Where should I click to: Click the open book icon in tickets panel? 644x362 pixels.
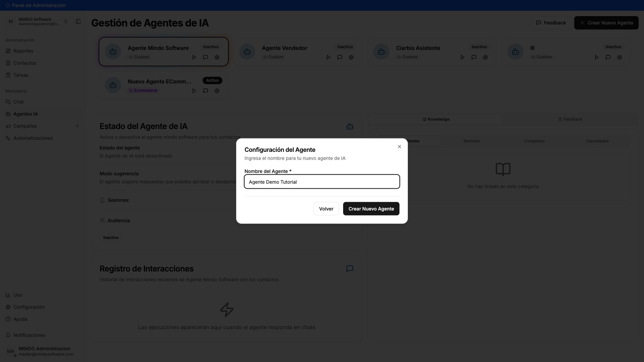(x=503, y=170)
